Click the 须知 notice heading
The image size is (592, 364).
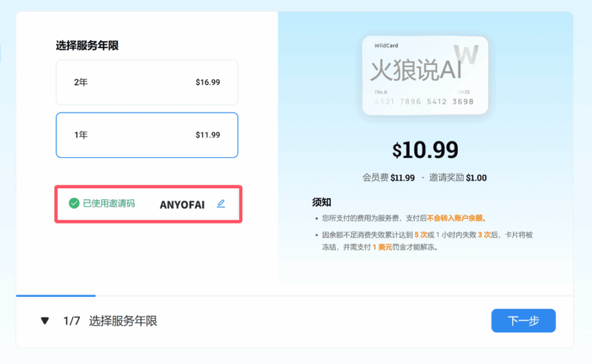click(x=321, y=202)
